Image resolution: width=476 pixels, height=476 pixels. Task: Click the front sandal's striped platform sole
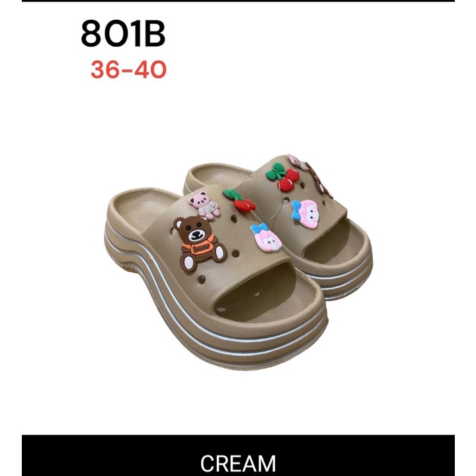(212, 328)
